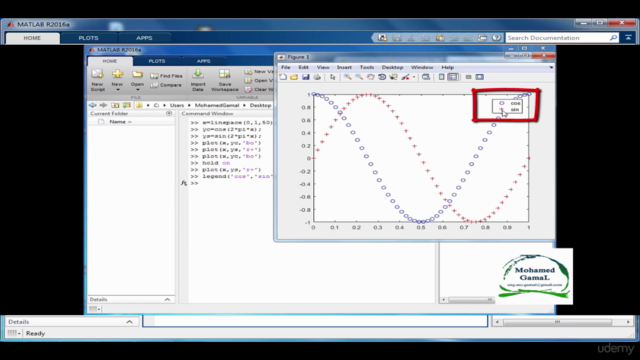Select HOME tab in outer MATLAB window
This screenshot has height=360, width=640.
click(x=32, y=38)
